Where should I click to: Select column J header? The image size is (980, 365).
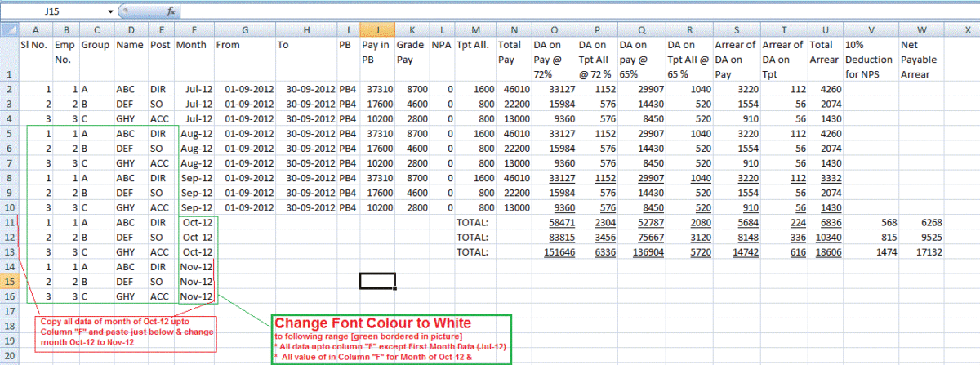pyautogui.click(x=375, y=30)
